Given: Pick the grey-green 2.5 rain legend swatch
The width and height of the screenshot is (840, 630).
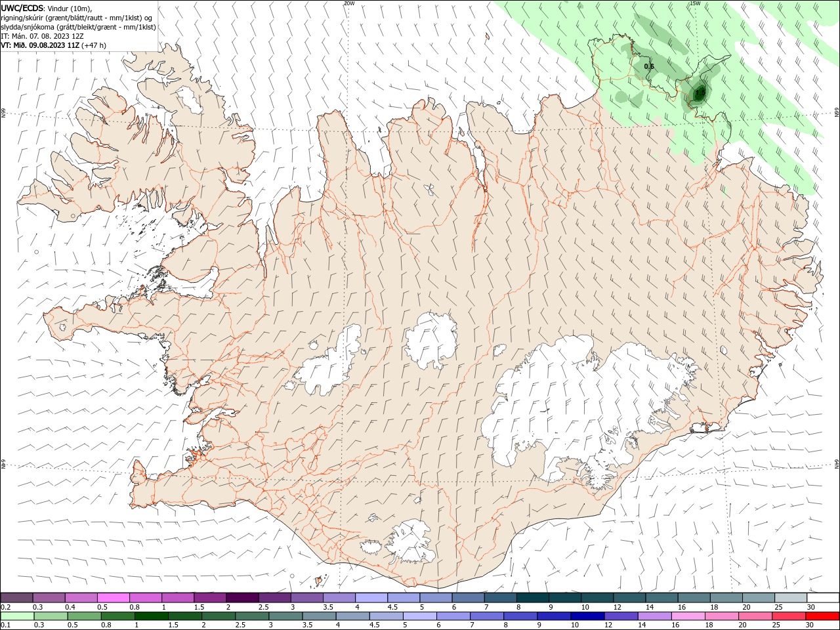Looking at the screenshot, I should 251,616.
